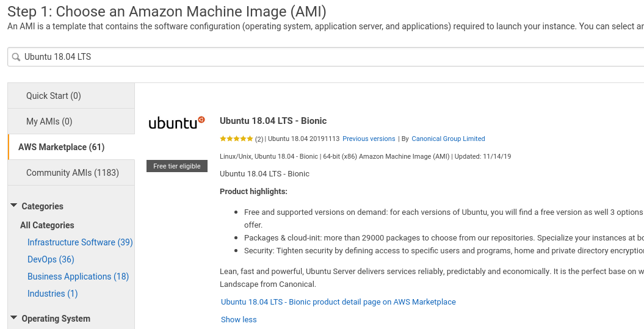Screen dimensions: 644x329
Task: Click the Updated: 11/14/19 text
Action: click(x=483, y=156)
